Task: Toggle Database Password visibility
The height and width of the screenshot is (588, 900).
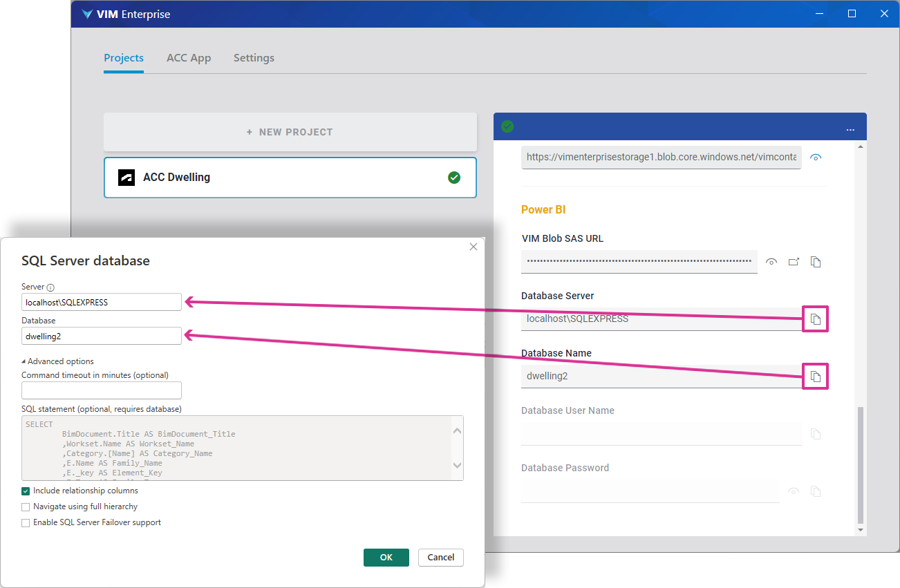Action: tap(794, 491)
